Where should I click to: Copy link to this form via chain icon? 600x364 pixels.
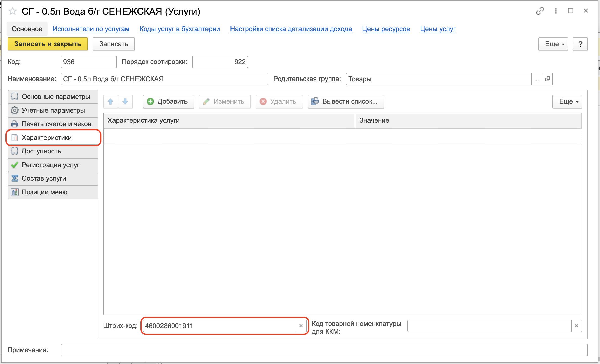pos(540,11)
